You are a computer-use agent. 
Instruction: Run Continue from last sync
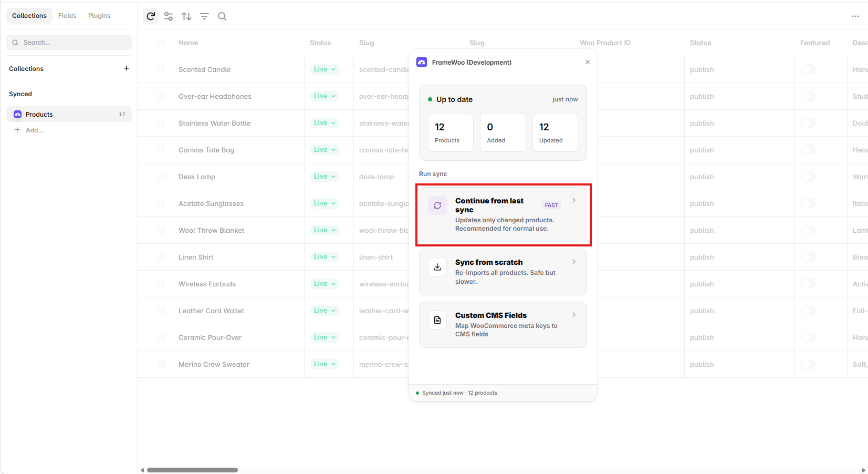[x=503, y=214]
